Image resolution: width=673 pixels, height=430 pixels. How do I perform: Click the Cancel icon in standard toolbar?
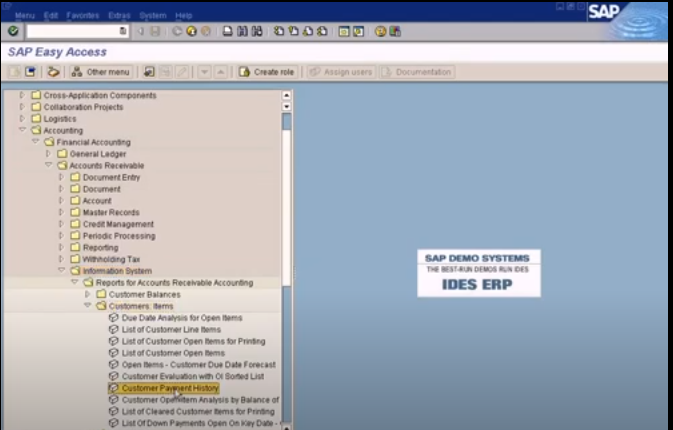206,31
